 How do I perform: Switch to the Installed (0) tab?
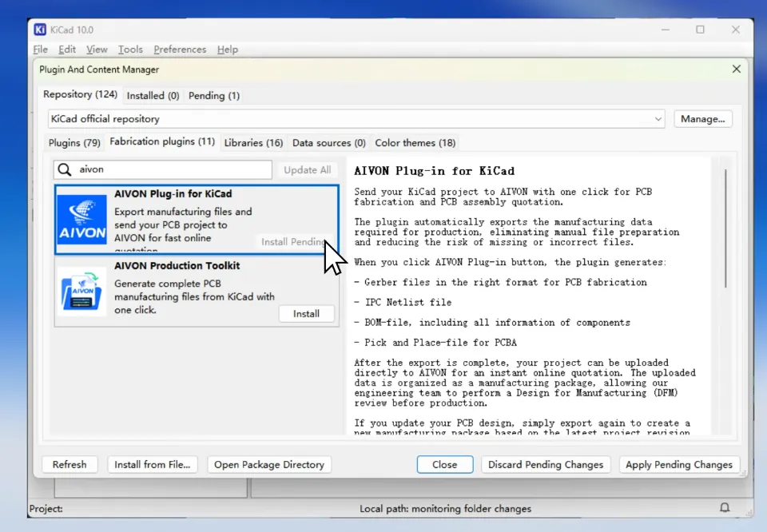point(153,96)
